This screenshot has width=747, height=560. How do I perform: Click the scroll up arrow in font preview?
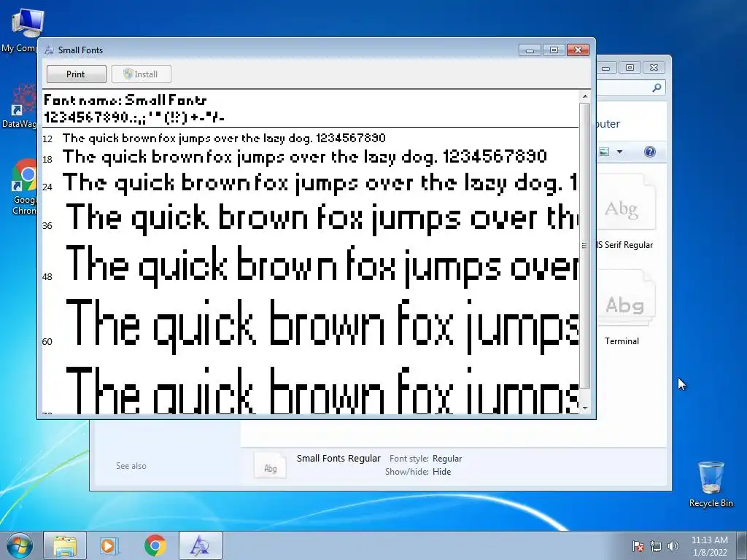pyautogui.click(x=585, y=96)
